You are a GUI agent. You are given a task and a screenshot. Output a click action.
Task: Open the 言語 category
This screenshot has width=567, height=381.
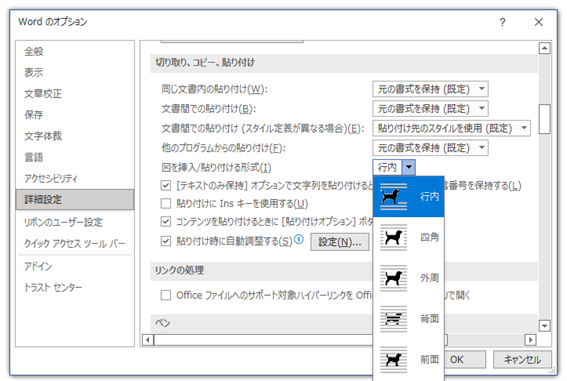click(75, 157)
